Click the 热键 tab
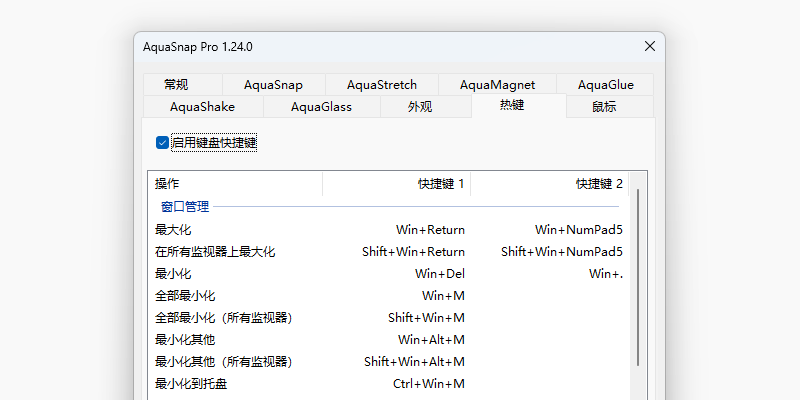800x400 pixels. (512, 105)
